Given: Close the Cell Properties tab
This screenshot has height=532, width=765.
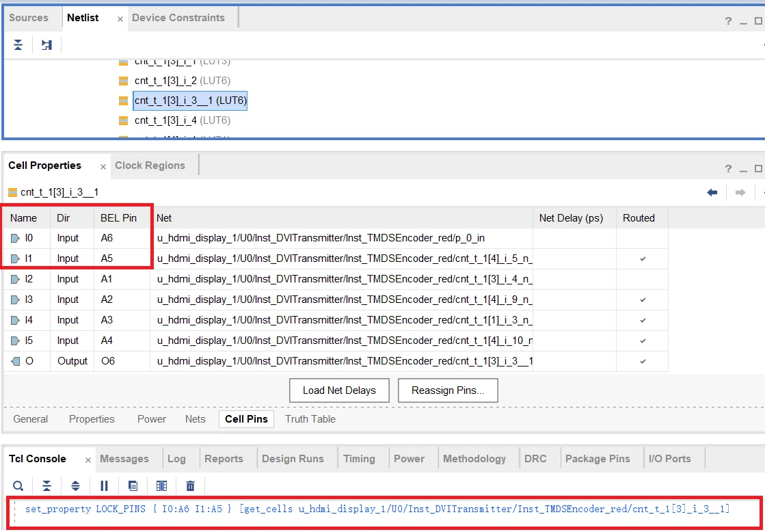Looking at the screenshot, I should coord(103,167).
